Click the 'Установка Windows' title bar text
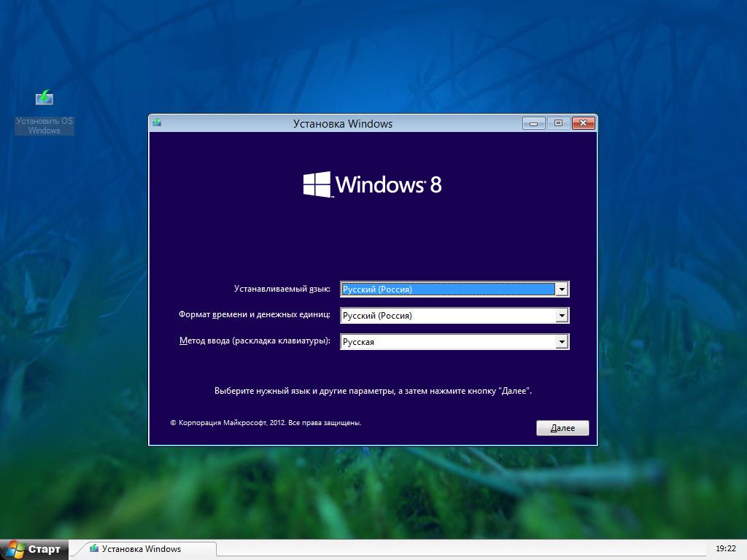The height and width of the screenshot is (560, 747). pos(343,123)
